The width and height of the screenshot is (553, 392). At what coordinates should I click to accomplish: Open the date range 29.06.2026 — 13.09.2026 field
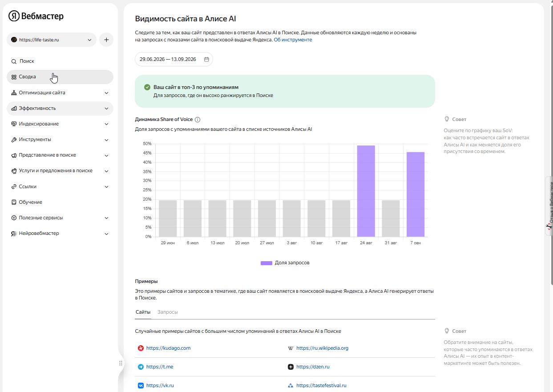click(x=174, y=59)
